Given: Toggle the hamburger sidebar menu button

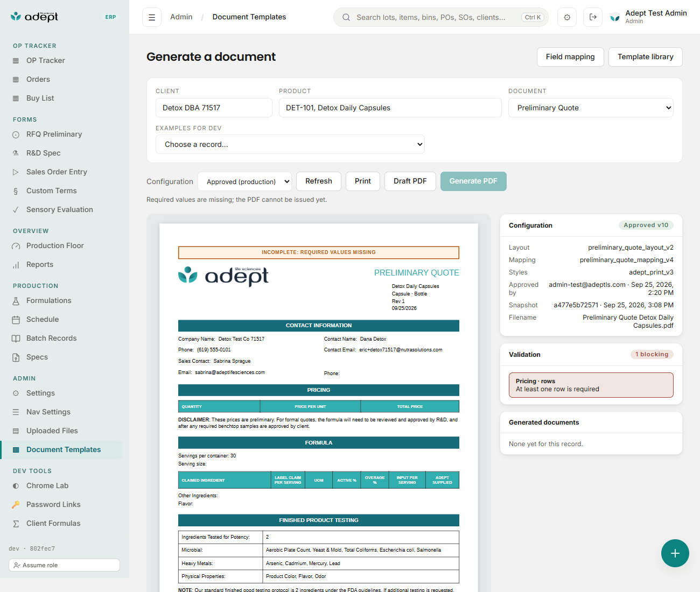Looking at the screenshot, I should [x=152, y=17].
